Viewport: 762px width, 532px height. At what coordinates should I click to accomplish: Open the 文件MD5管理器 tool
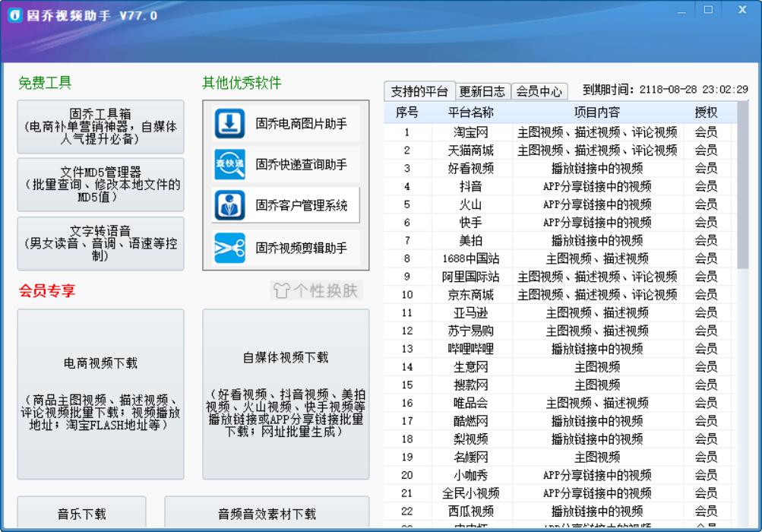click(100, 184)
